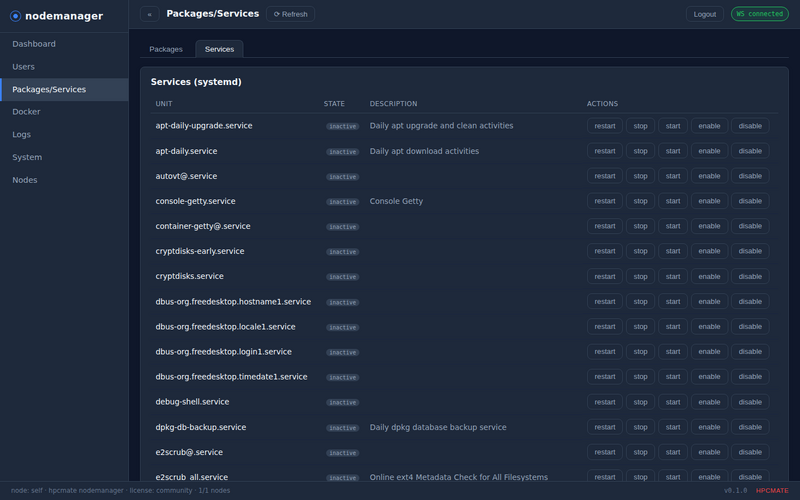
Task: Open the Logs section
Action: click(64, 135)
